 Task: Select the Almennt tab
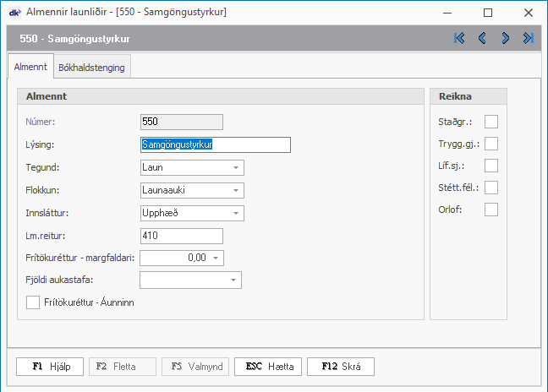tap(30, 67)
